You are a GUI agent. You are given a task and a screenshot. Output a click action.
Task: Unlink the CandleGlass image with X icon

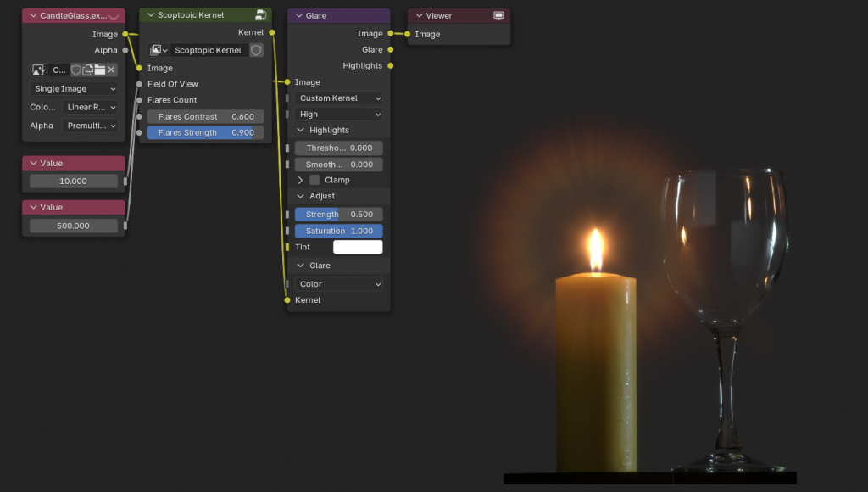tap(111, 70)
